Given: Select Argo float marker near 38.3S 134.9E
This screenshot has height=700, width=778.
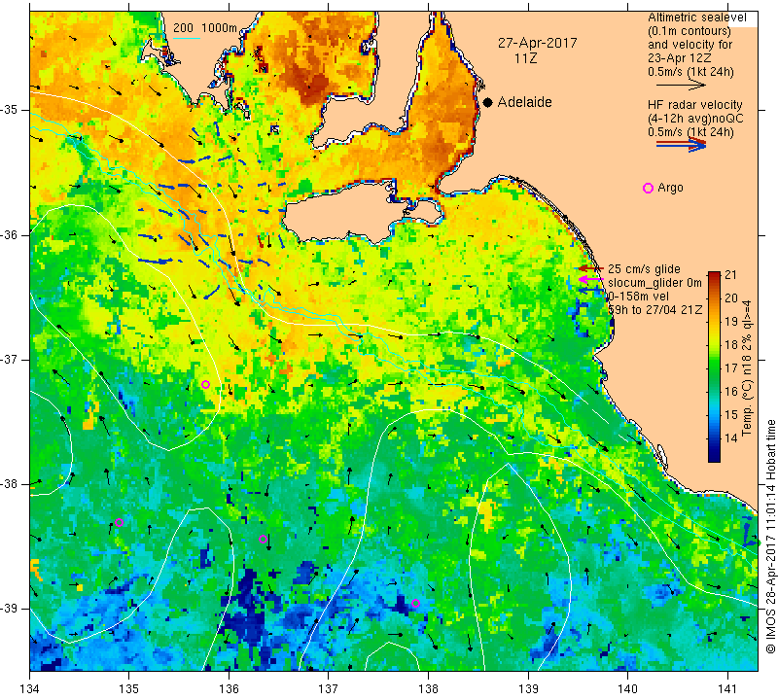Looking at the screenshot, I should coord(119,522).
